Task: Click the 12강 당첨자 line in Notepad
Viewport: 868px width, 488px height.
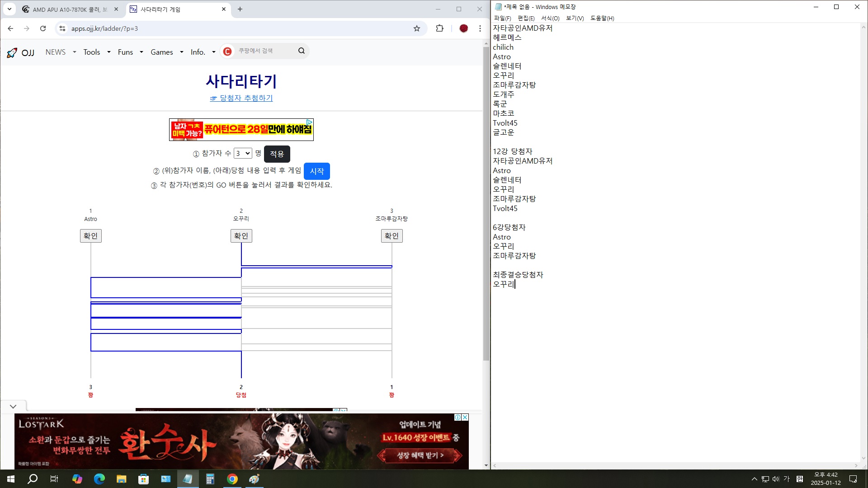Action: click(x=513, y=151)
